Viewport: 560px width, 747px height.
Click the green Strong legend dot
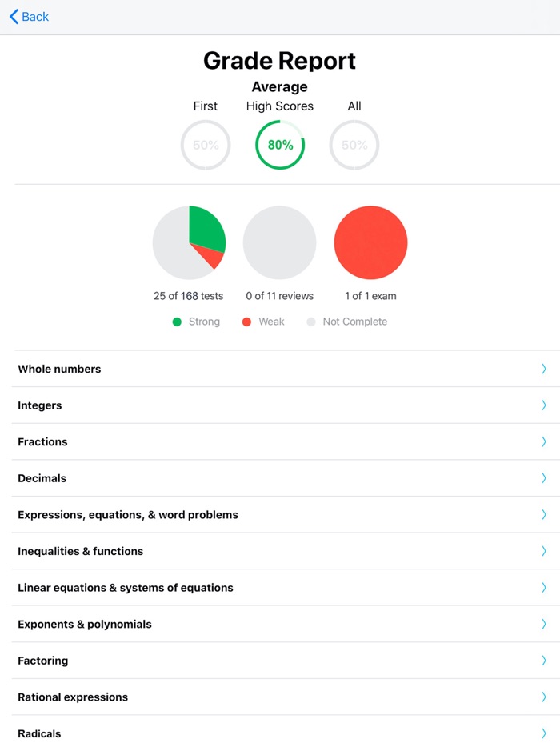(177, 322)
